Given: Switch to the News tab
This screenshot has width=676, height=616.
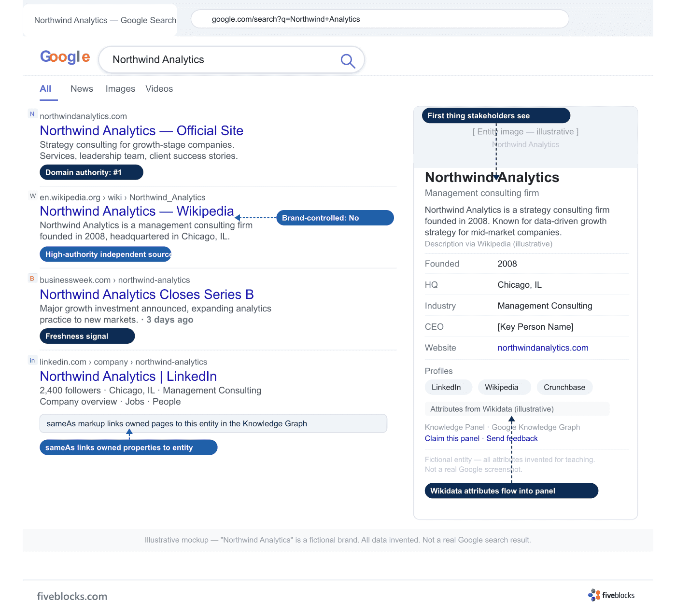Looking at the screenshot, I should point(82,89).
